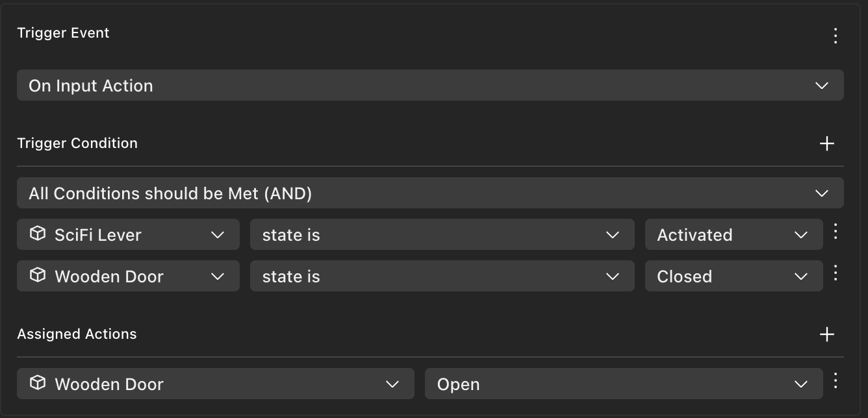Add a new trigger condition

pos(826,143)
